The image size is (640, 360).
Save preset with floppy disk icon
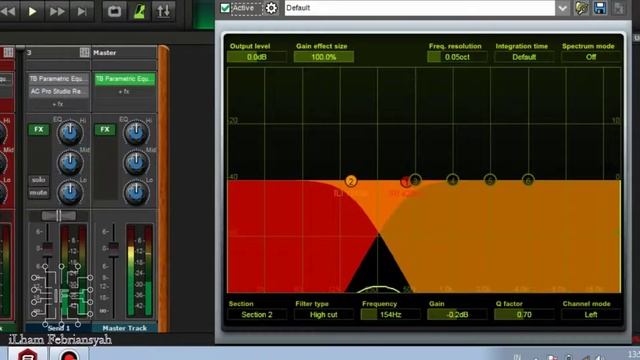click(600, 8)
